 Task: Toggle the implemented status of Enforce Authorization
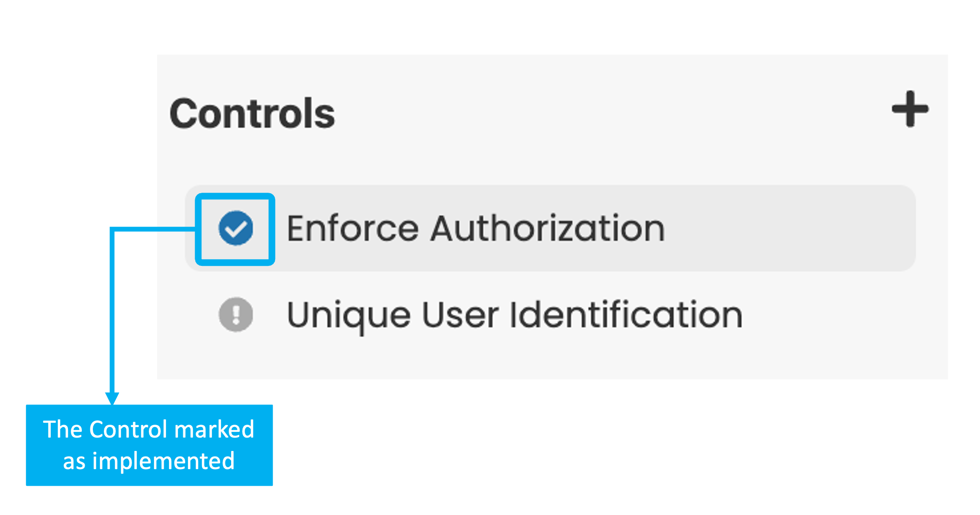tap(236, 228)
